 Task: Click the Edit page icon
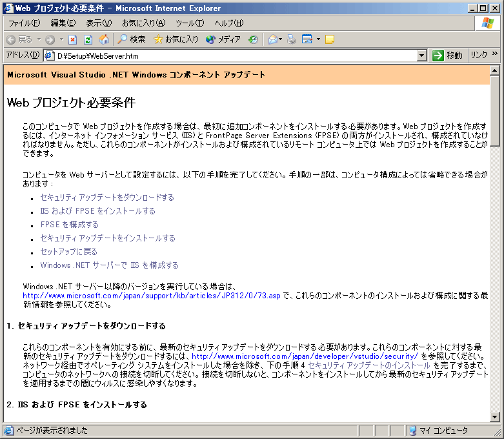tap(307, 39)
